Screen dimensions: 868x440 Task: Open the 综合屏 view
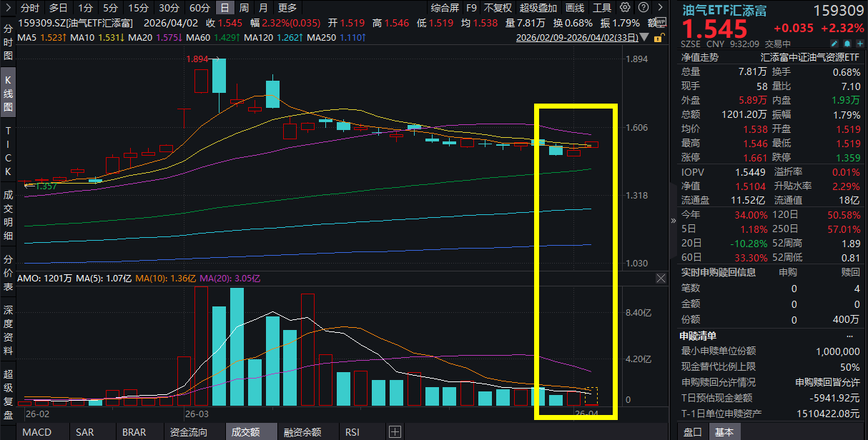pyautogui.click(x=445, y=8)
